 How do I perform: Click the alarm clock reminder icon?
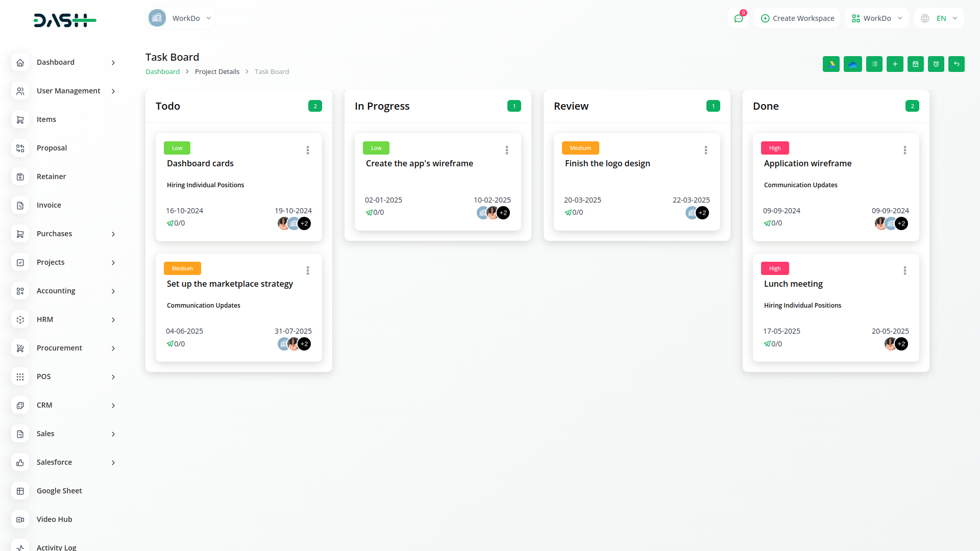click(x=936, y=64)
